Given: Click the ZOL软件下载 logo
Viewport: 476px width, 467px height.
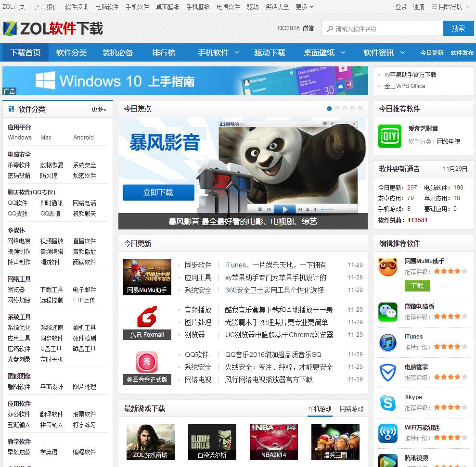Looking at the screenshot, I should (x=53, y=28).
